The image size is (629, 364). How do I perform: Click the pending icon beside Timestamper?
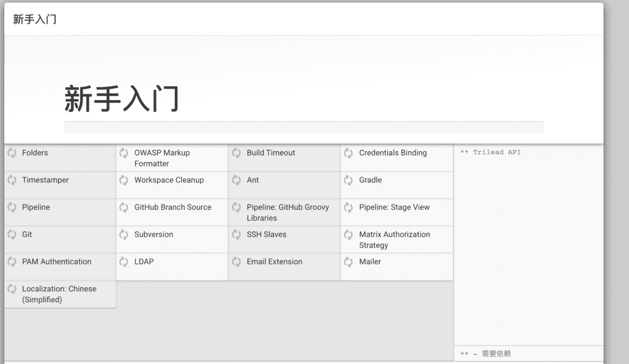12,180
